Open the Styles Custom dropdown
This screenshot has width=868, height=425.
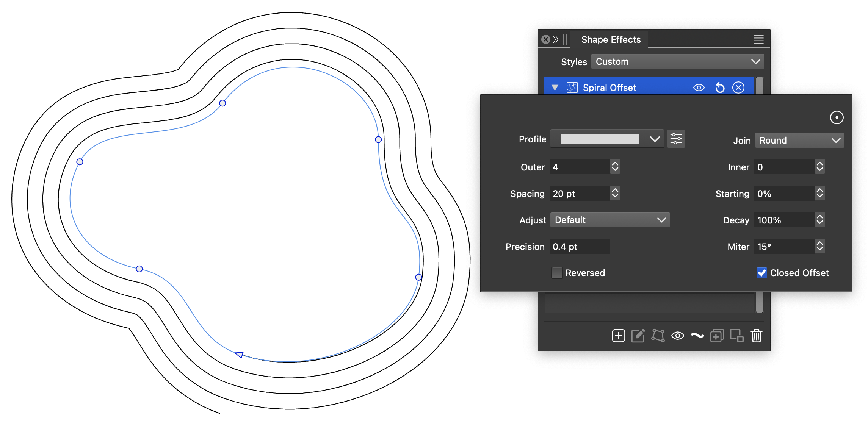pyautogui.click(x=677, y=62)
